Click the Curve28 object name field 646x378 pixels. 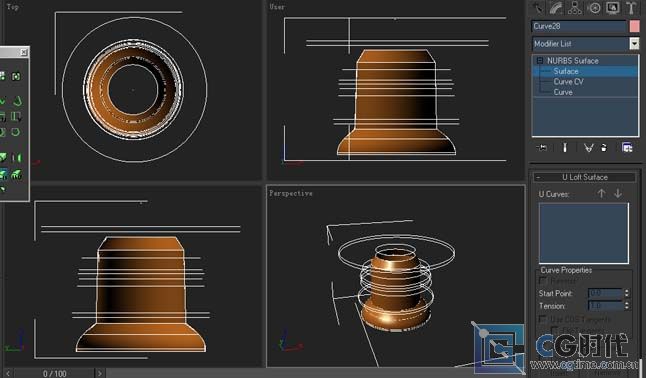coord(579,26)
